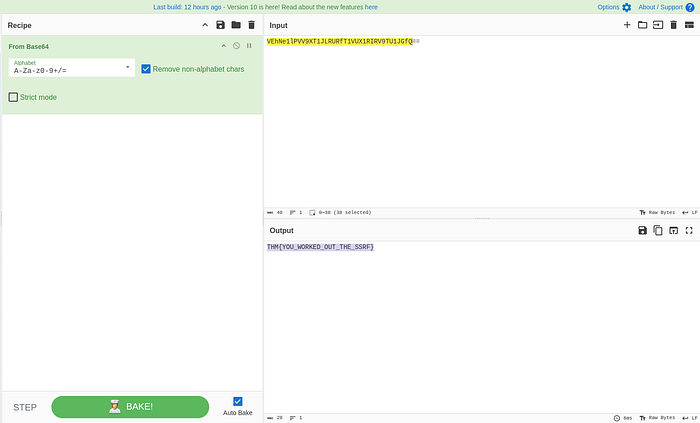Change output end-of-line sequence LF

pyautogui.click(x=689, y=418)
